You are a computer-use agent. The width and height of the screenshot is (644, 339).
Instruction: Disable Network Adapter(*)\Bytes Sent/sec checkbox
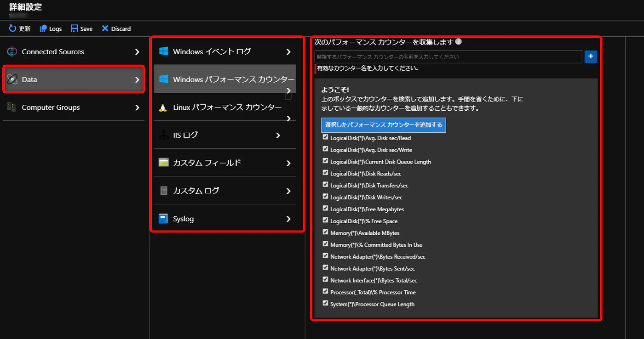coord(326,268)
